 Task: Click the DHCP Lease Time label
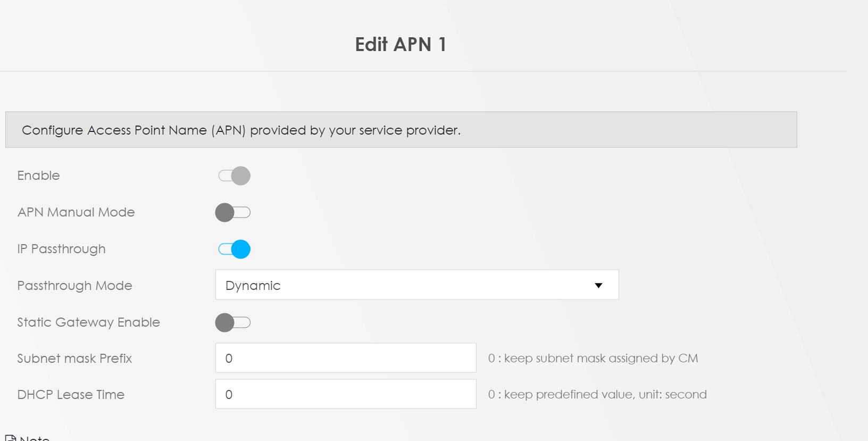click(x=71, y=395)
